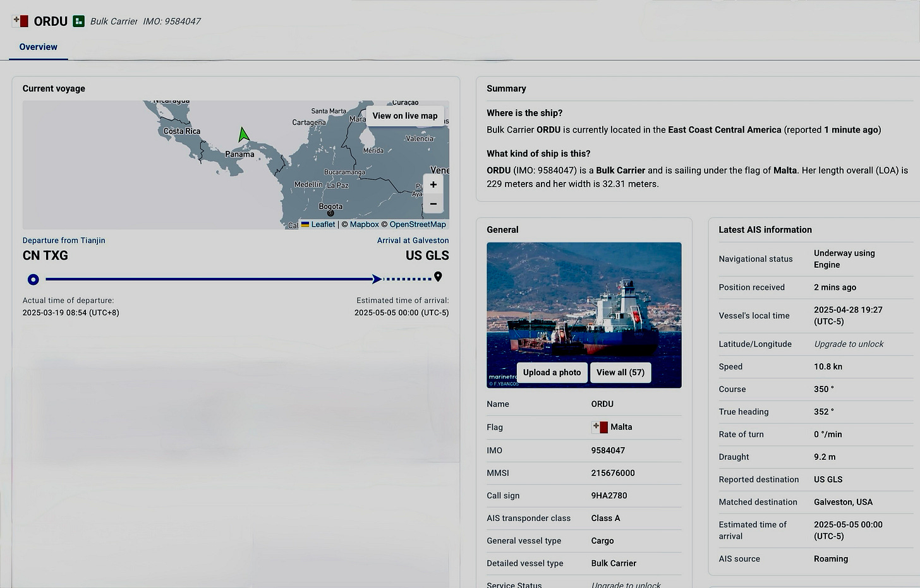Click the Class A transponder value
The height and width of the screenshot is (588, 920).
pos(605,518)
